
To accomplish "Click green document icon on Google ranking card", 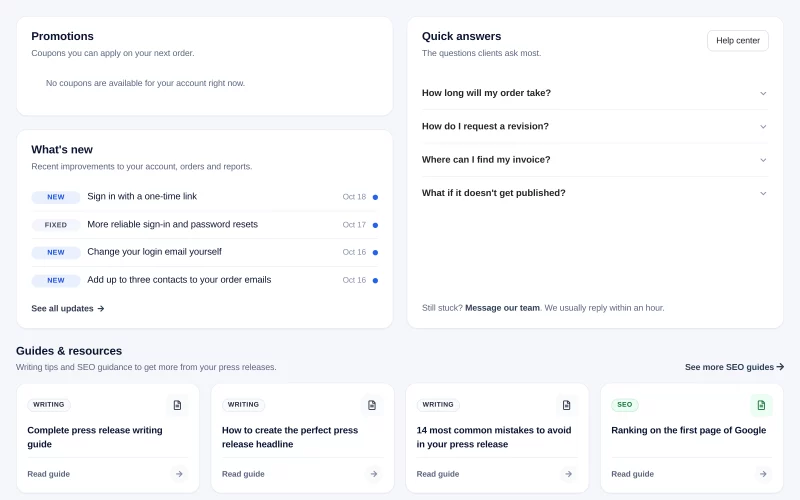I will [761, 405].
